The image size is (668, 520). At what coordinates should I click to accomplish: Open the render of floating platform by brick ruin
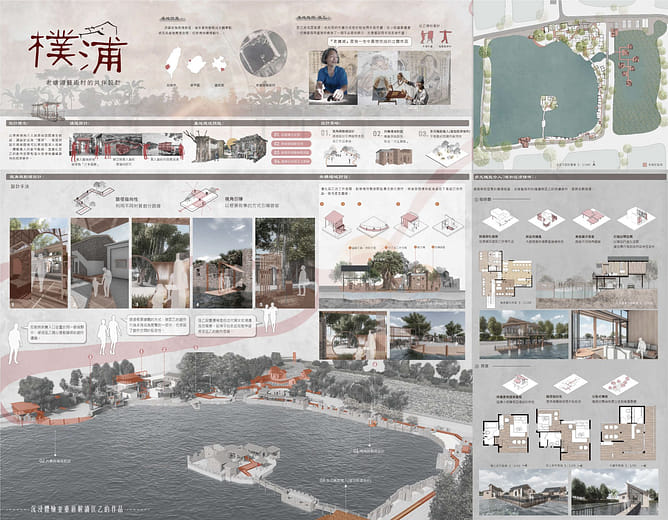(223, 263)
